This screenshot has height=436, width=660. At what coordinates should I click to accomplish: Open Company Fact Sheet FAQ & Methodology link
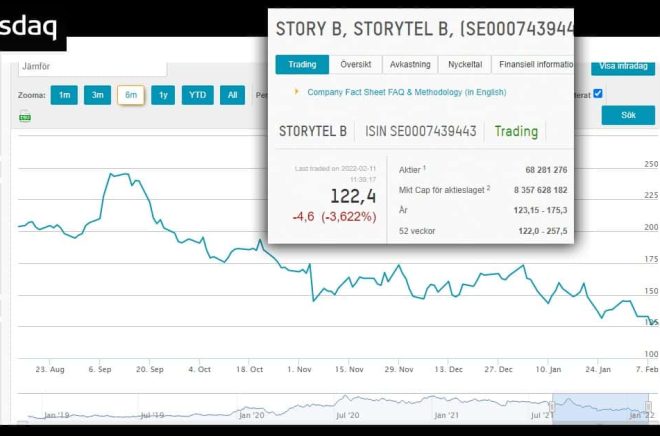coord(407,92)
